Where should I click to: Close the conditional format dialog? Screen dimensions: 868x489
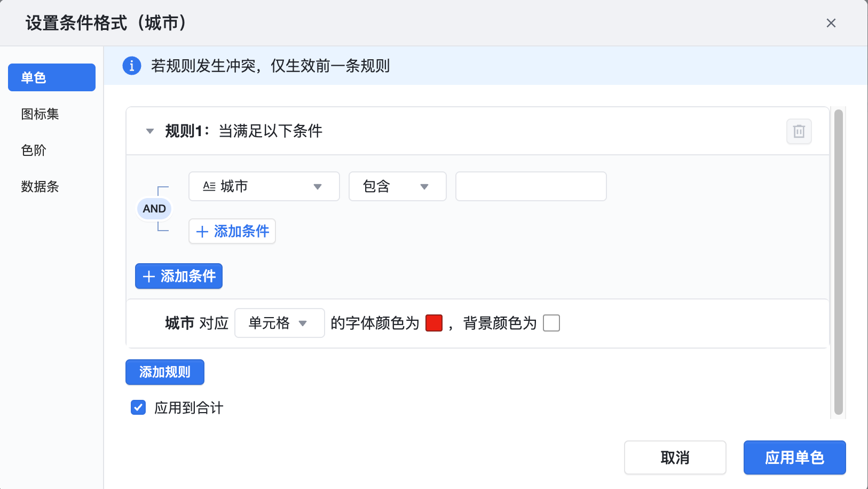[831, 23]
